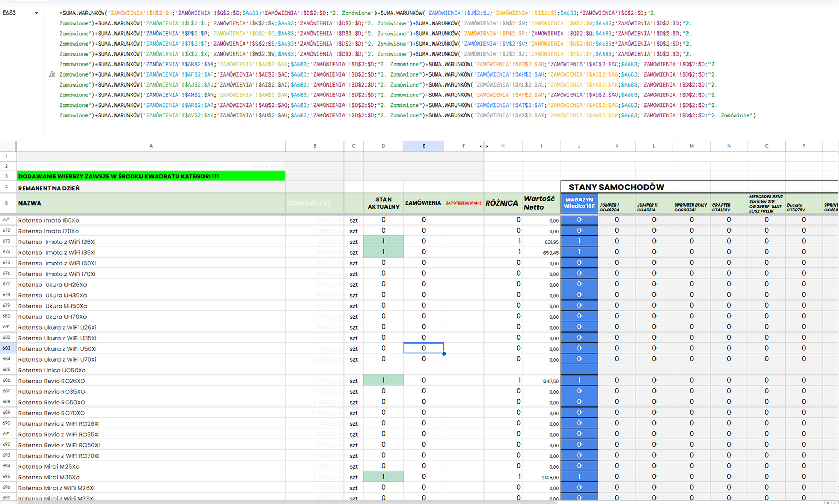Select column J header
The width and height of the screenshot is (839, 504).
coord(579,146)
